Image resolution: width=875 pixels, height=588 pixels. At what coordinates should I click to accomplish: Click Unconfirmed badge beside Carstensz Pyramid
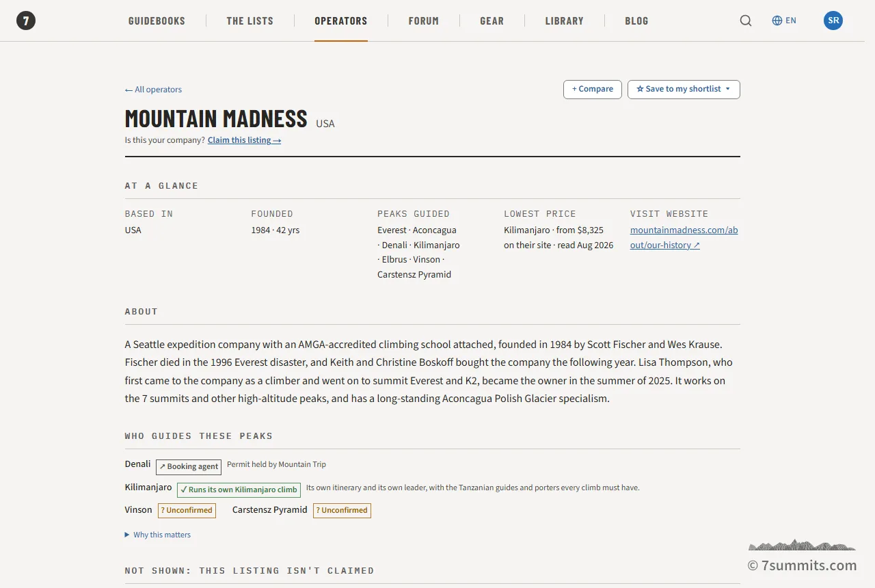click(x=342, y=510)
